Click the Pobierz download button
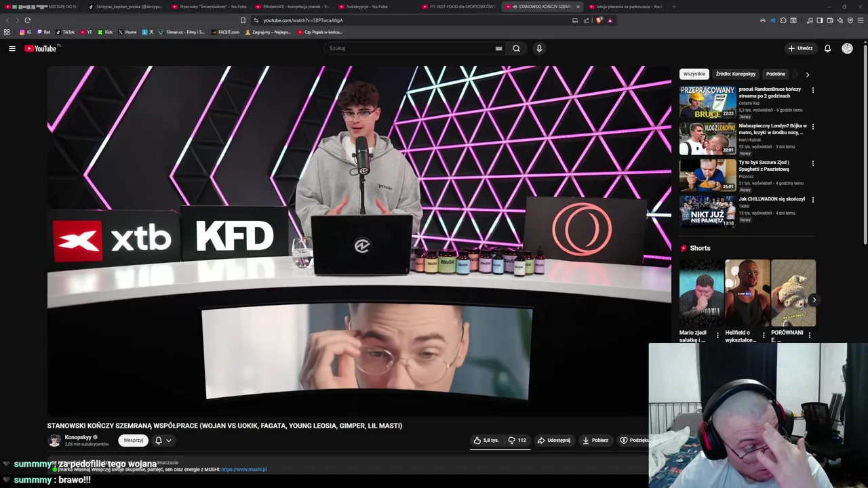This screenshot has width=868, height=488. point(595,440)
